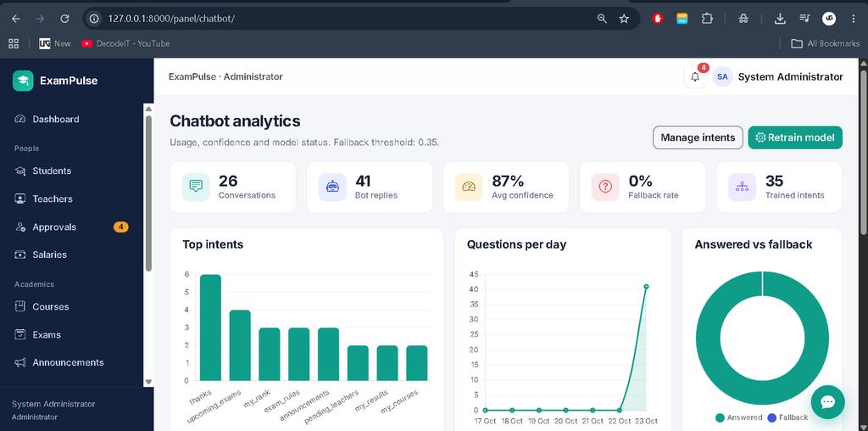Open the DecodeIT - YouTube bookmark

tap(125, 43)
